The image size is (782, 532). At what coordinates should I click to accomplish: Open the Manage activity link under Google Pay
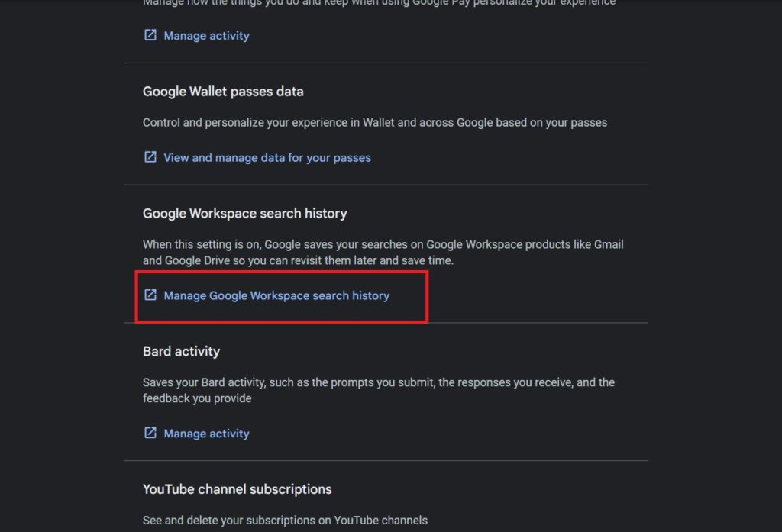point(206,36)
